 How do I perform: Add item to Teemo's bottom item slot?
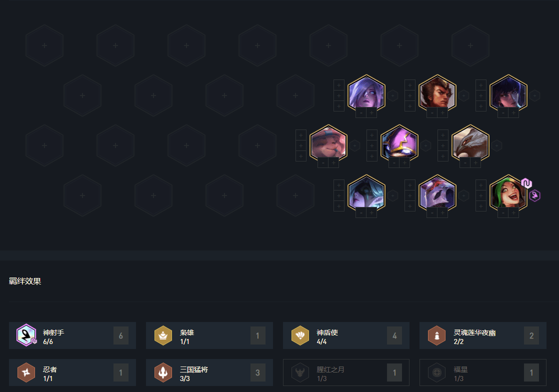(300, 156)
